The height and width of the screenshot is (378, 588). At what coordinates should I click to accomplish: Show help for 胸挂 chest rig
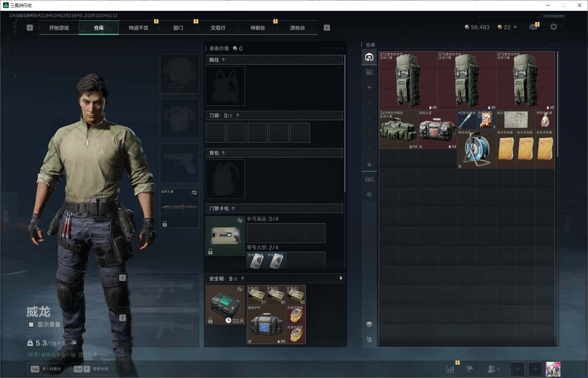223,60
